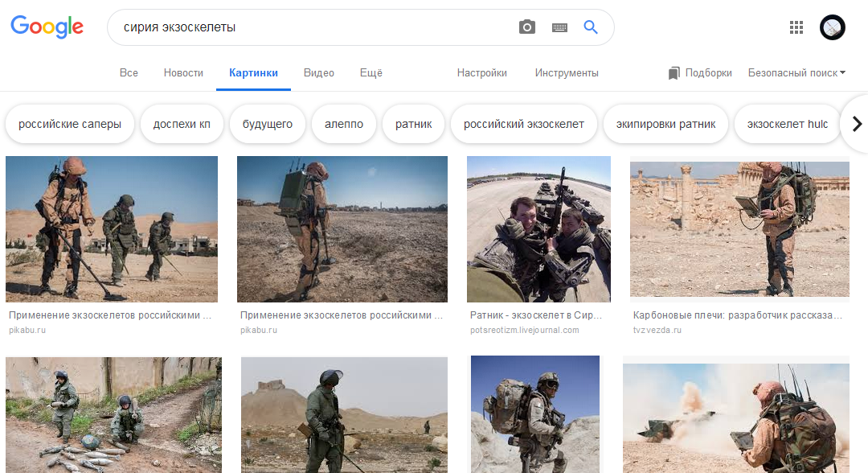Screen dimensions: 868x473
Task: Open first pikabu image of three sappers
Action: (111, 228)
